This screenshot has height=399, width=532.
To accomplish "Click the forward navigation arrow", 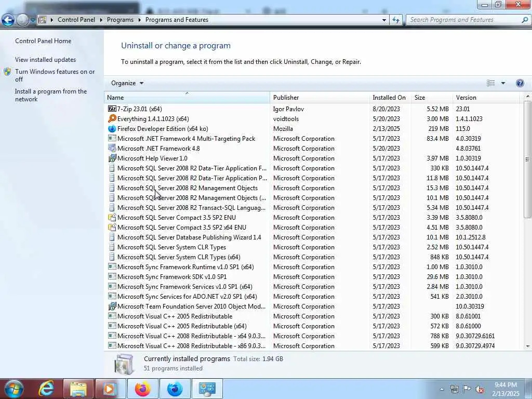I will click(22, 20).
